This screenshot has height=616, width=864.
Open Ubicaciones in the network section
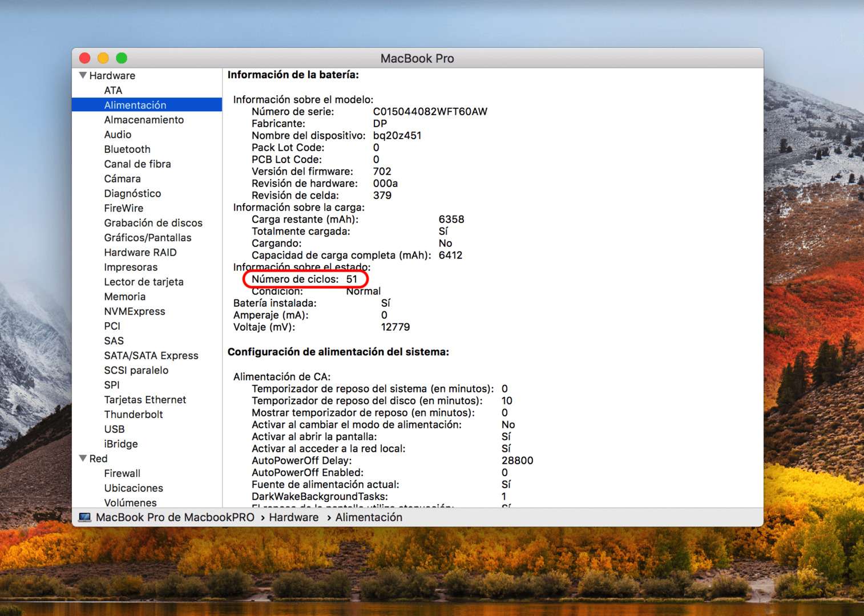[134, 488]
